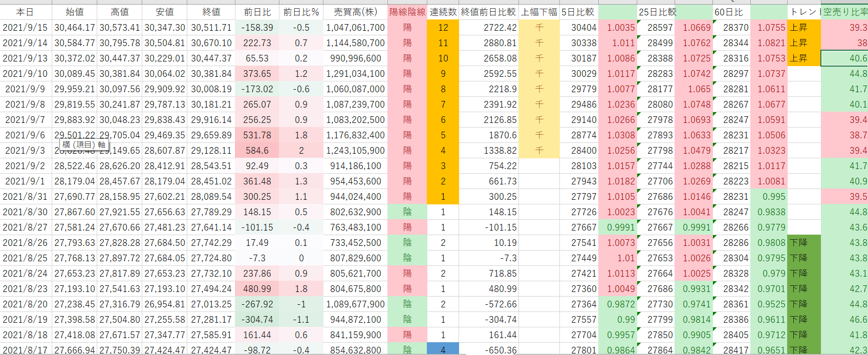Select the 上昇 cell in the 2021/9/14 row

tap(804, 43)
